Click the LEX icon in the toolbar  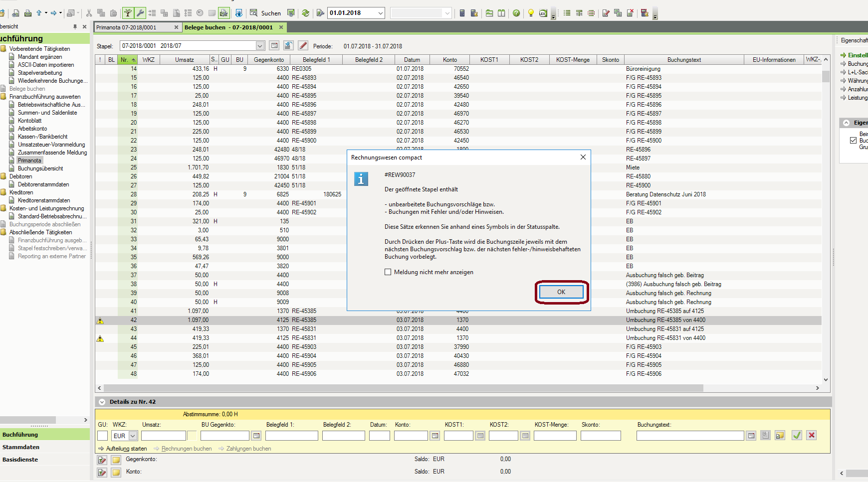[543, 13]
